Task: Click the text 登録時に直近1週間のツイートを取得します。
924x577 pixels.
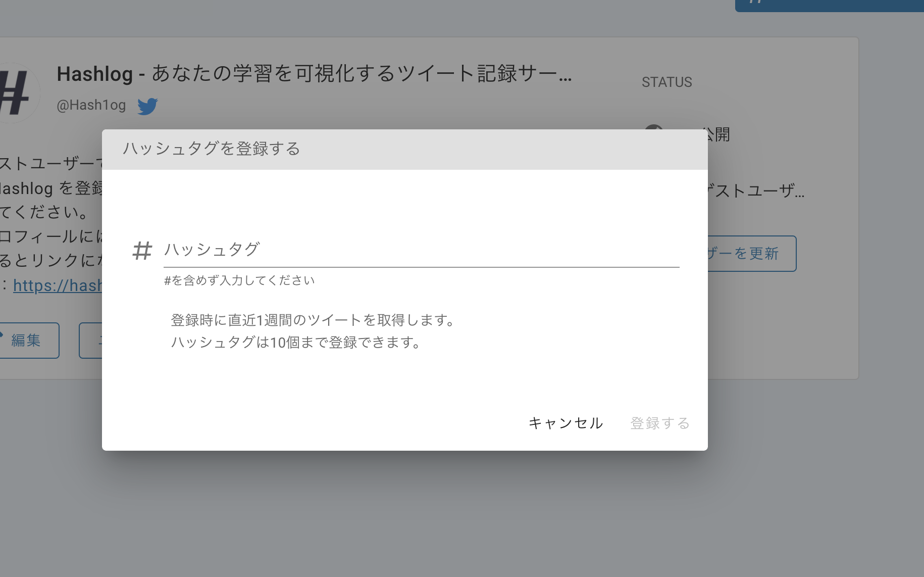Action: (x=313, y=320)
